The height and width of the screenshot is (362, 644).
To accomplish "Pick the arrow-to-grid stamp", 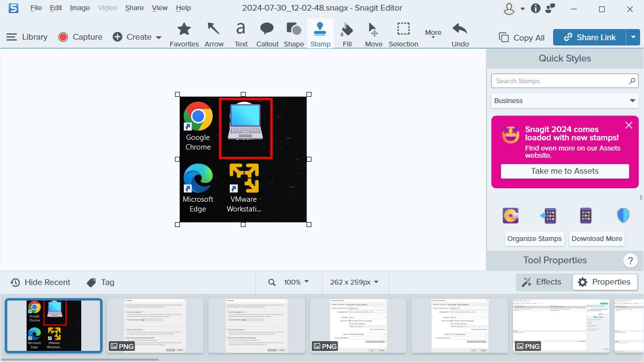I will 548,215.
